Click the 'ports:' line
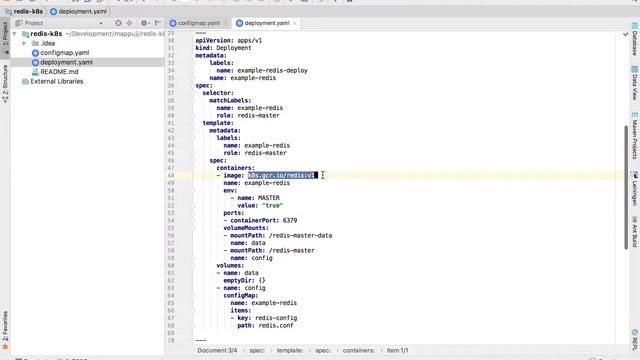Image resolution: width=640 pixels, height=360 pixels. 233,213
